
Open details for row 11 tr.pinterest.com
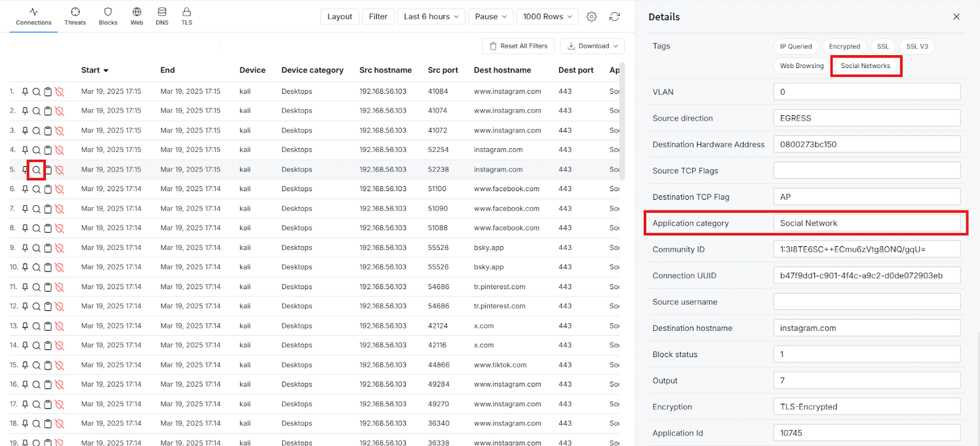pyautogui.click(x=37, y=287)
